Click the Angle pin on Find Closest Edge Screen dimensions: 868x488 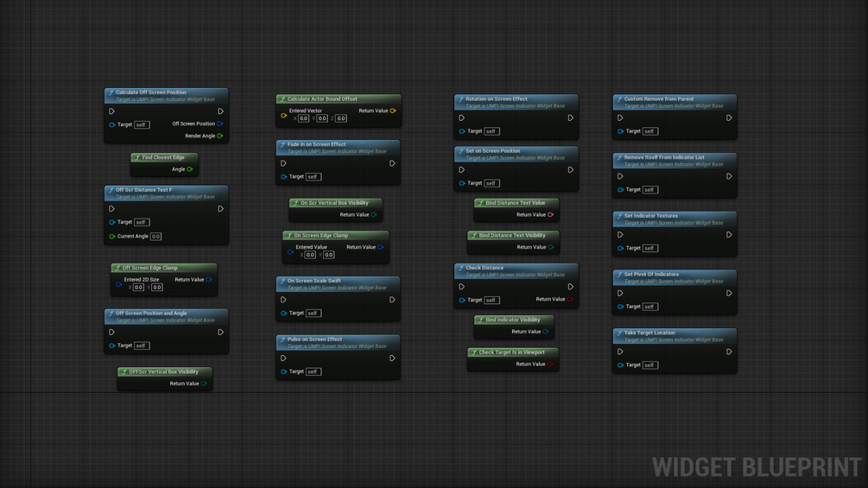point(190,169)
